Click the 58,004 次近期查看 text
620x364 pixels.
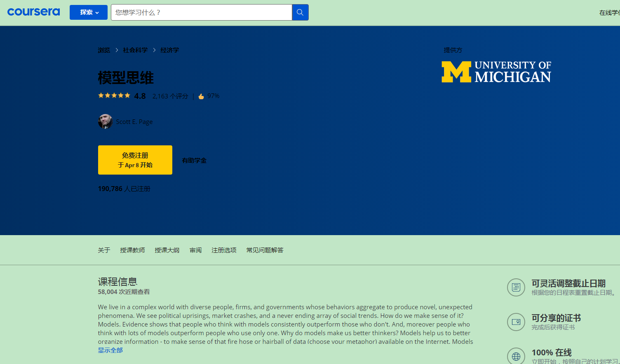pos(124,292)
